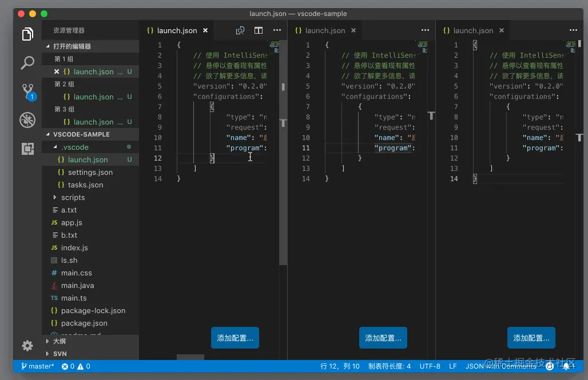
Task: Close launch.json under 第 1 组 open editors
Action: [x=56, y=71]
